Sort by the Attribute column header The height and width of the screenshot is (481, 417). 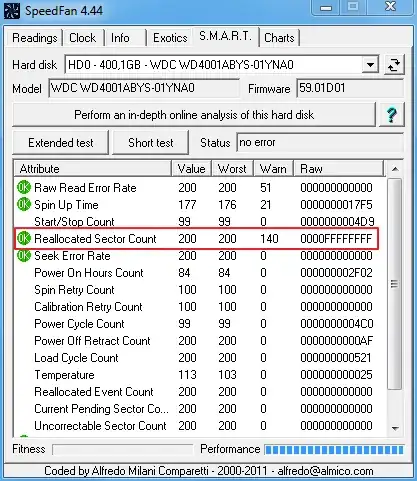coord(93,169)
